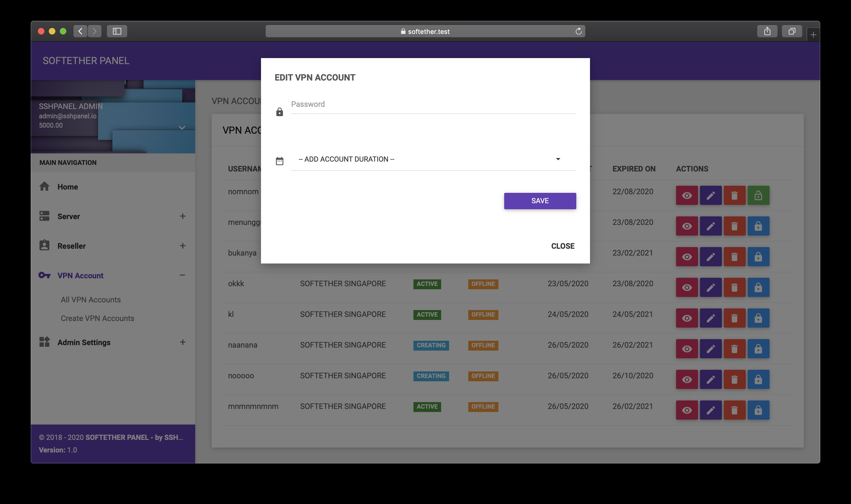Edit okkk account pencil icon

point(710,287)
